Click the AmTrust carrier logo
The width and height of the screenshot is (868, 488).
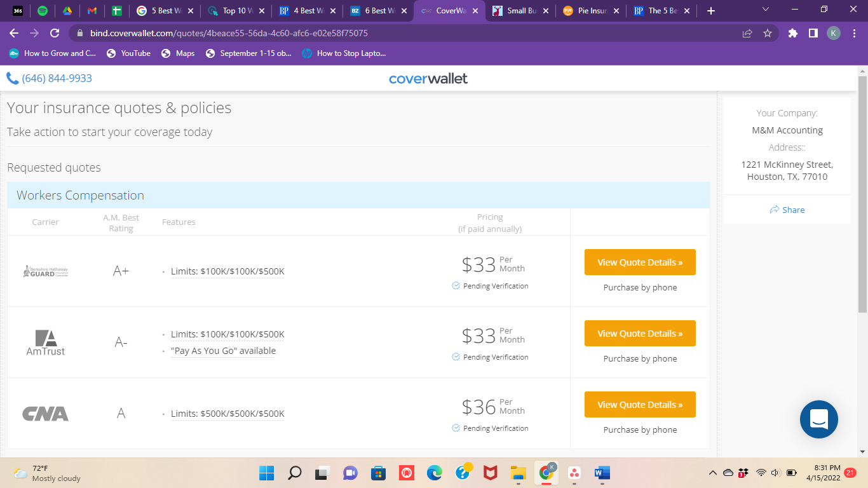45,342
